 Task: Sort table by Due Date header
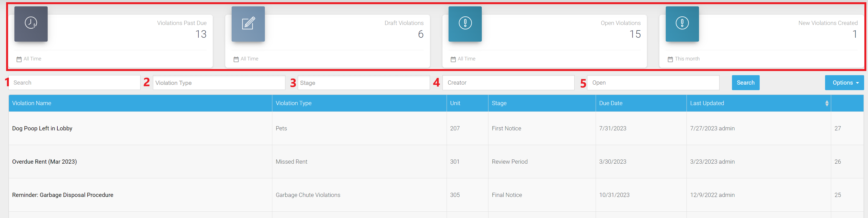click(611, 103)
